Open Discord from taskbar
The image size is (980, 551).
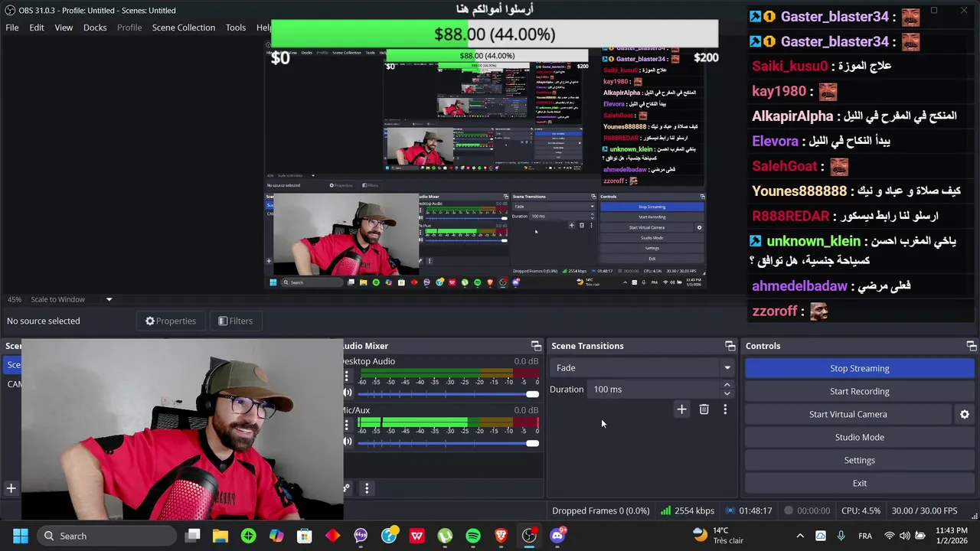tap(557, 536)
